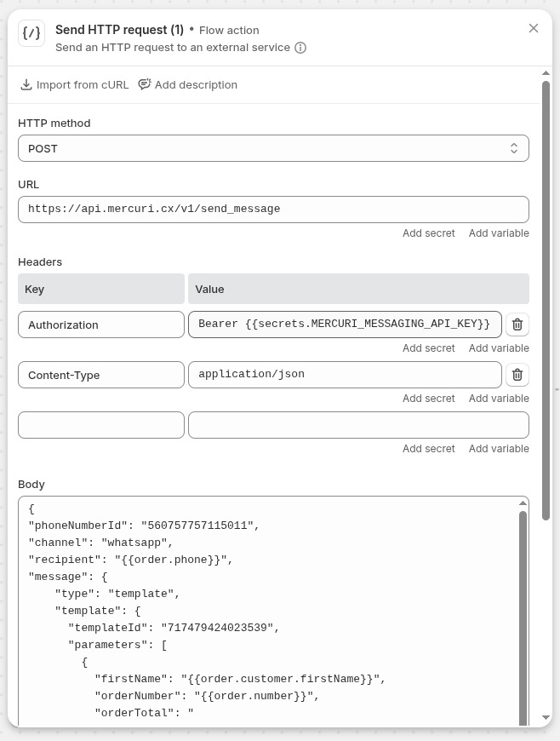Click the Add description speech bubble icon

pos(145,84)
